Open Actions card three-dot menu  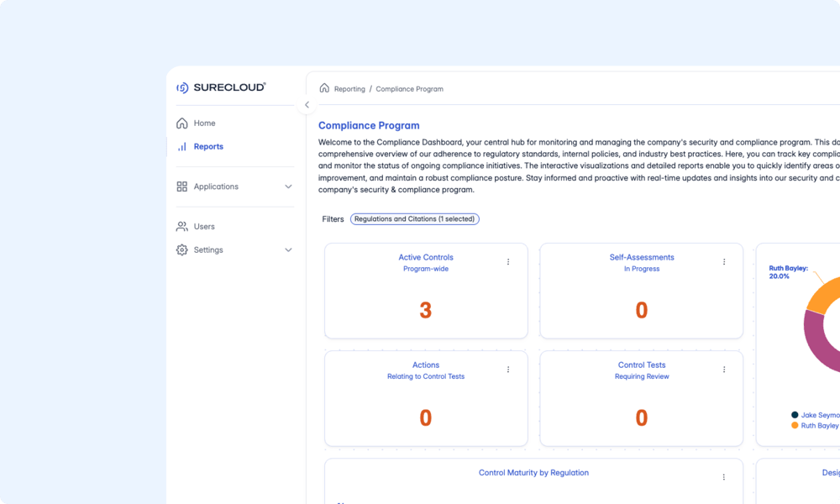click(x=508, y=370)
